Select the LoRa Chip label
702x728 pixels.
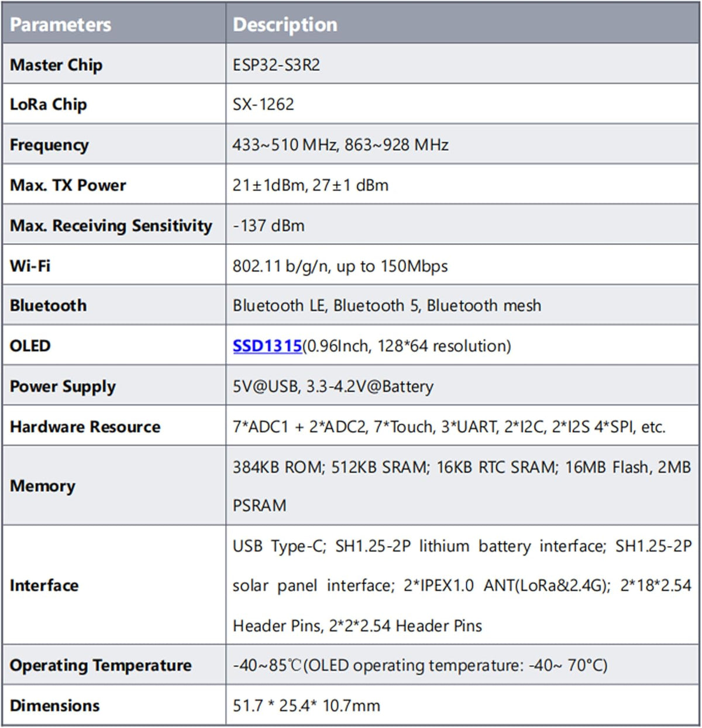tap(49, 105)
